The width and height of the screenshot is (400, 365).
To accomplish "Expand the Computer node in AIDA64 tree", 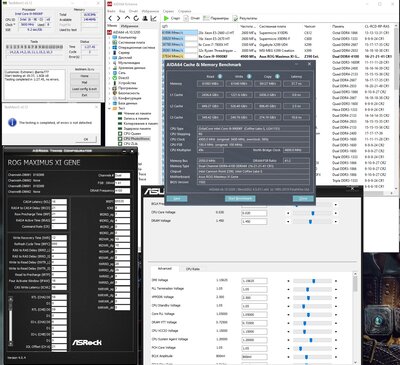I will (x=110, y=38).
